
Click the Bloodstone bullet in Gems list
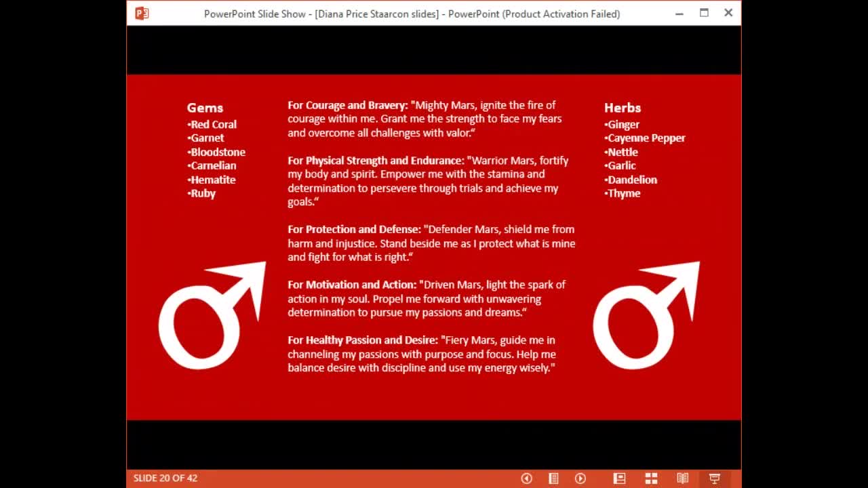[x=216, y=152]
